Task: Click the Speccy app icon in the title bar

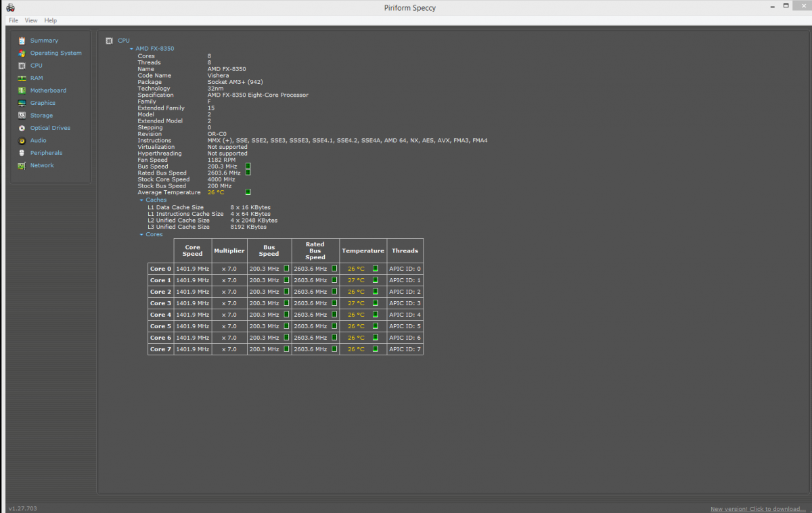Action: [10, 7]
